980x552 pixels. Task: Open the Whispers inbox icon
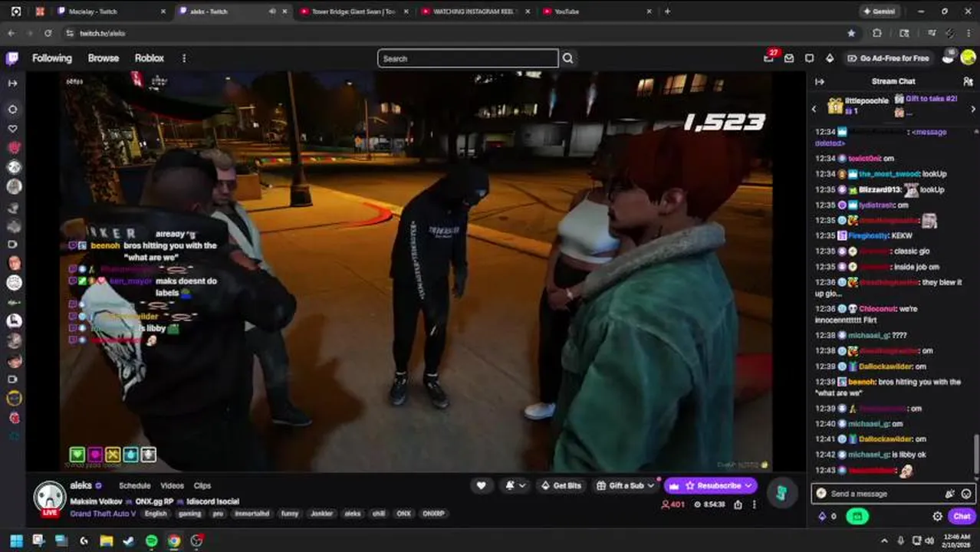tap(789, 58)
